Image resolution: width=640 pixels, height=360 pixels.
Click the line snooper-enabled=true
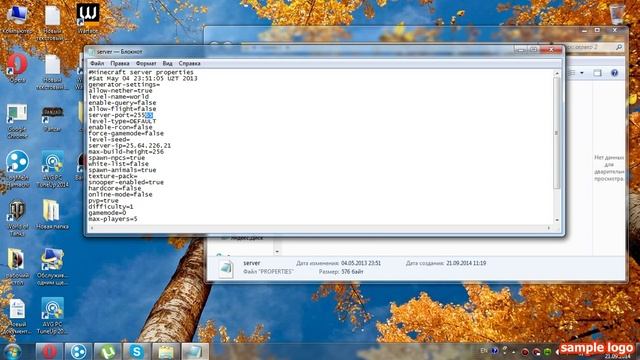(126, 182)
